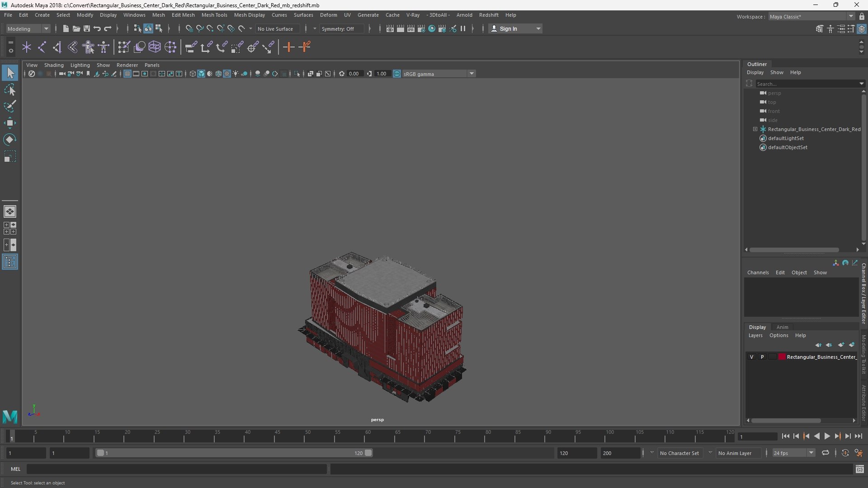Click the time range slider bar
The height and width of the screenshot is (488, 868).
234,453
